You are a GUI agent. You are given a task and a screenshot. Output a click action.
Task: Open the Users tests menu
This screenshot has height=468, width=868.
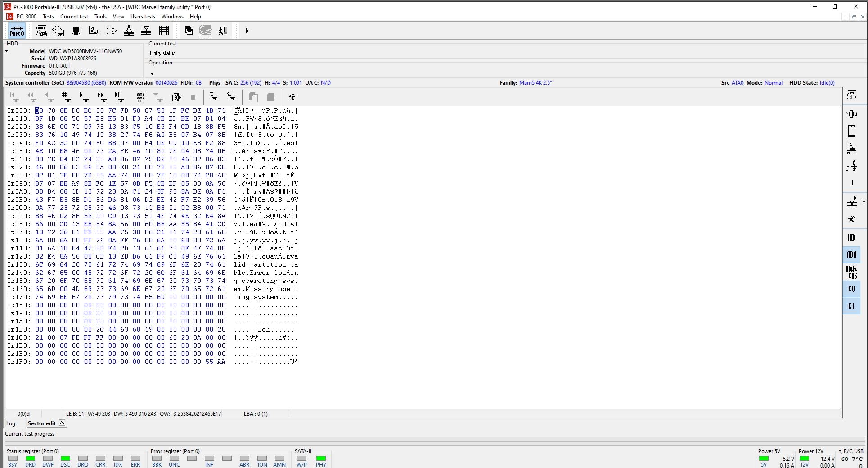(143, 17)
